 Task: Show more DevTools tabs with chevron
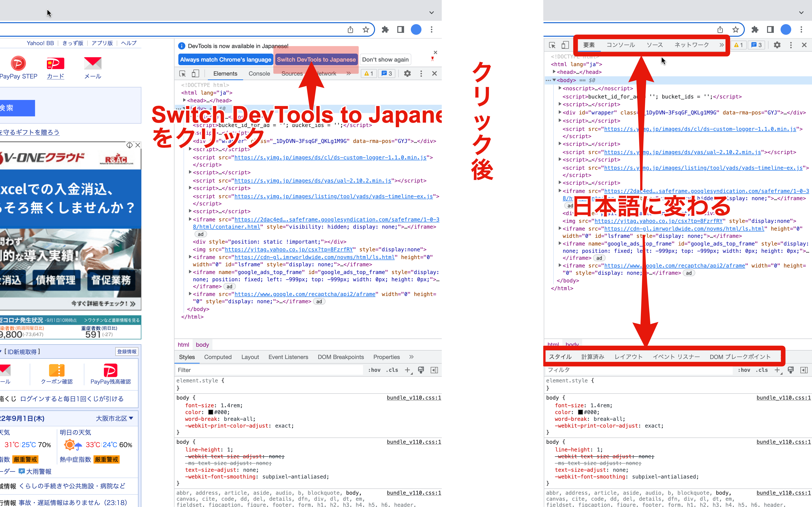point(349,73)
